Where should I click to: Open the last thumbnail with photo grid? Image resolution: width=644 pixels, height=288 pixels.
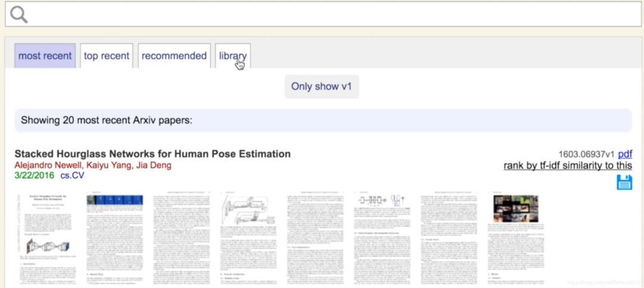click(x=515, y=240)
